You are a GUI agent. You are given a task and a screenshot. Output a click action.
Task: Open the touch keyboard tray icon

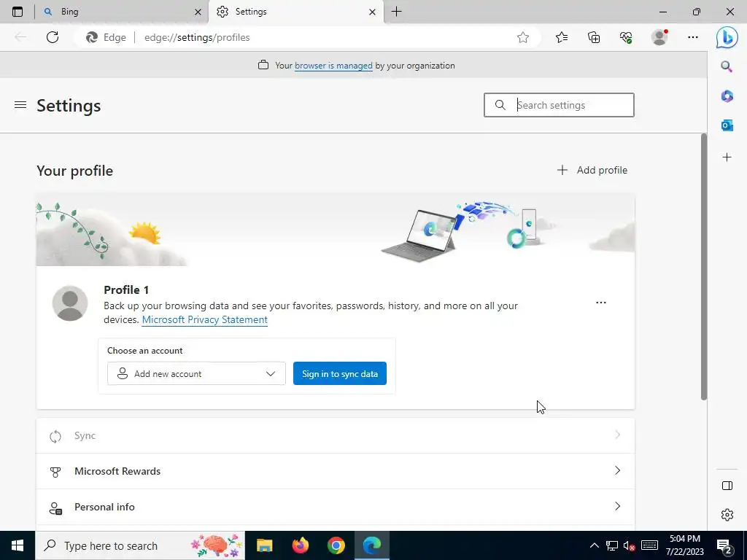point(649,545)
